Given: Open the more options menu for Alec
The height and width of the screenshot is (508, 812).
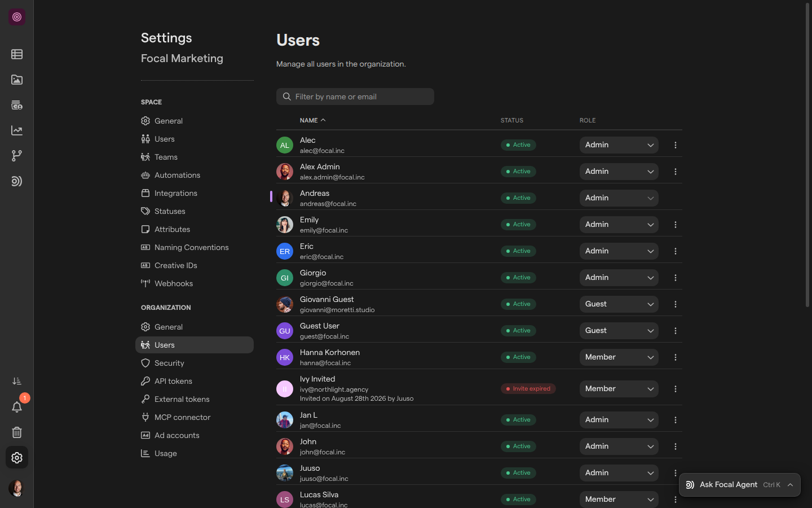Looking at the screenshot, I should coord(676,145).
